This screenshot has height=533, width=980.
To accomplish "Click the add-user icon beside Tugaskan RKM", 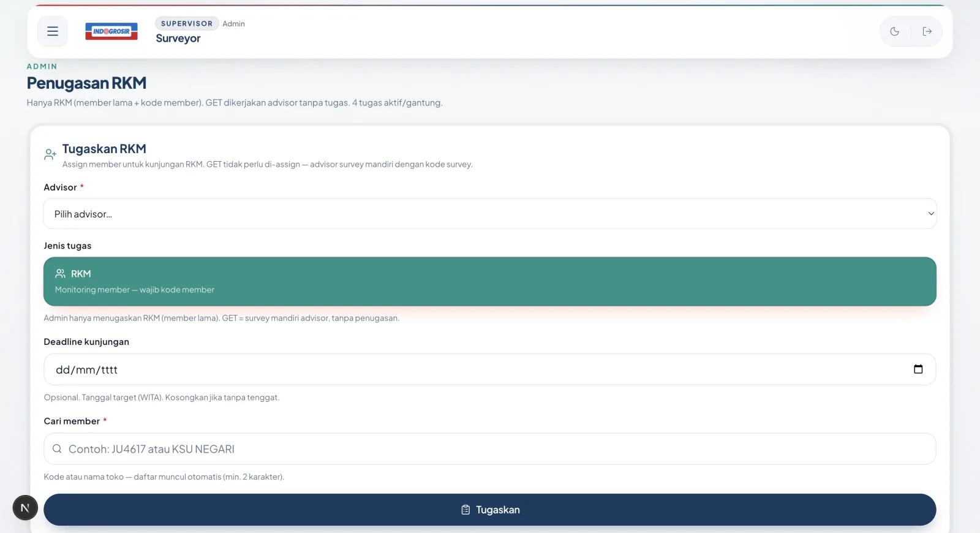I will [50, 154].
